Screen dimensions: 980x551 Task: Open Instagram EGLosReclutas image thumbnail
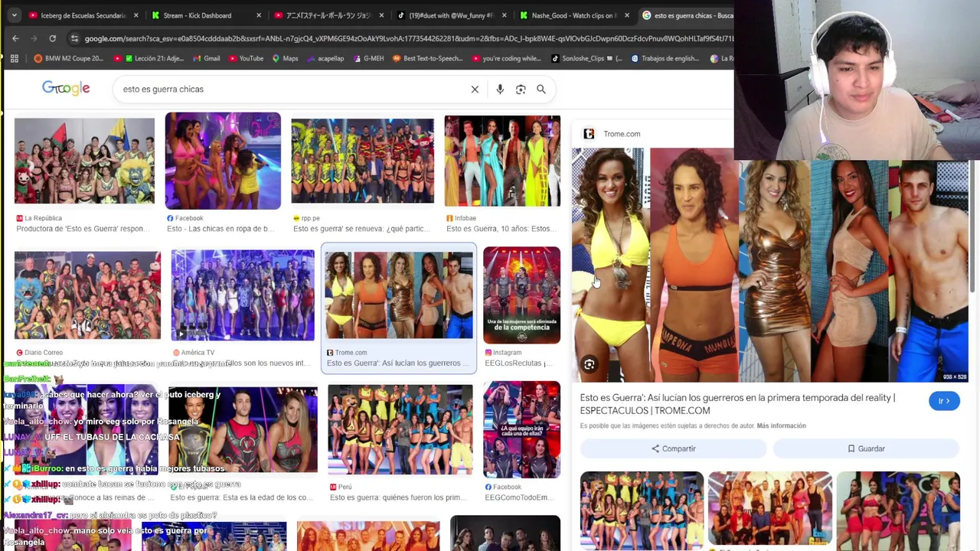pyautogui.click(x=521, y=295)
